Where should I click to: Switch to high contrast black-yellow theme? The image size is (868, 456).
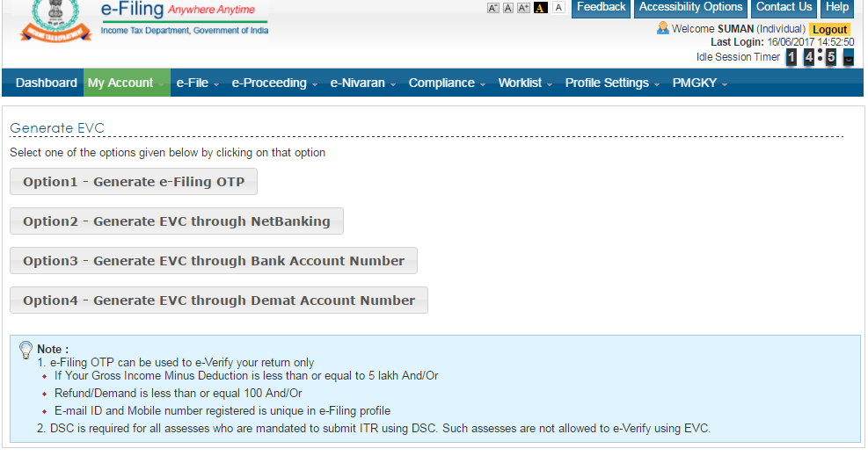[541, 8]
